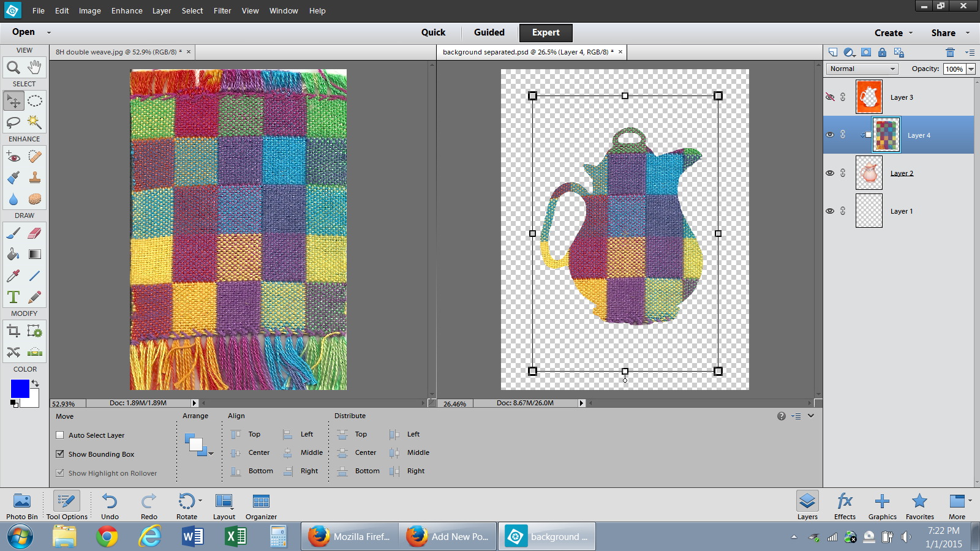Open the Enhance menu
Viewport: 980px width, 551px height.
point(127,11)
